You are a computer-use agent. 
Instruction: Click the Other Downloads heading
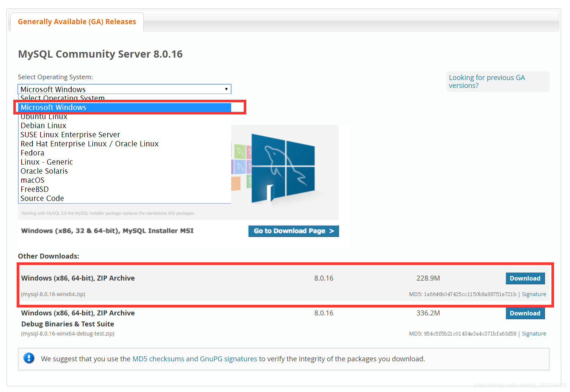[49, 256]
